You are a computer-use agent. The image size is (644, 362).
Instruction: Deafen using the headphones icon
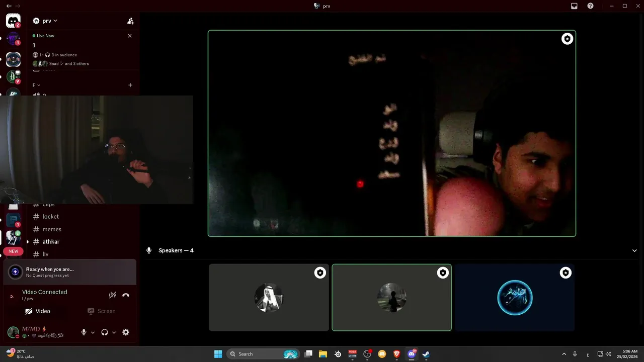click(x=105, y=332)
